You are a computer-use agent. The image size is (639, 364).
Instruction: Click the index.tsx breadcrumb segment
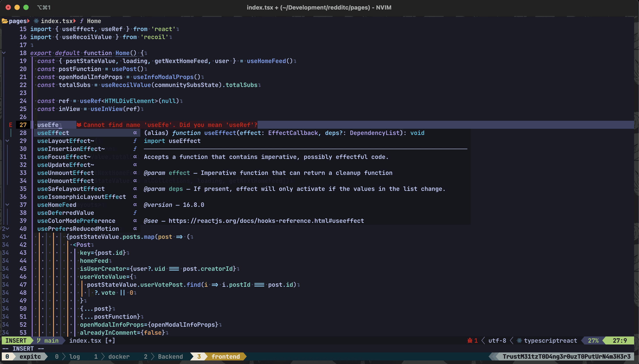coord(57,21)
